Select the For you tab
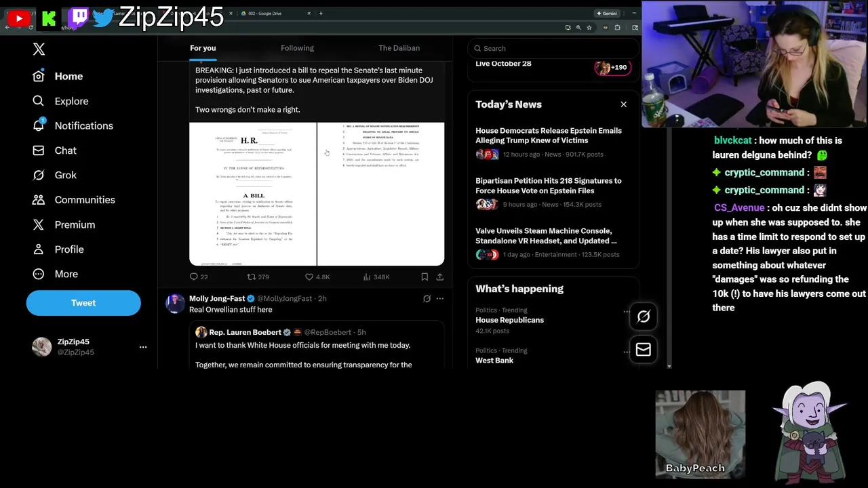This screenshot has height=488, width=868. [203, 48]
